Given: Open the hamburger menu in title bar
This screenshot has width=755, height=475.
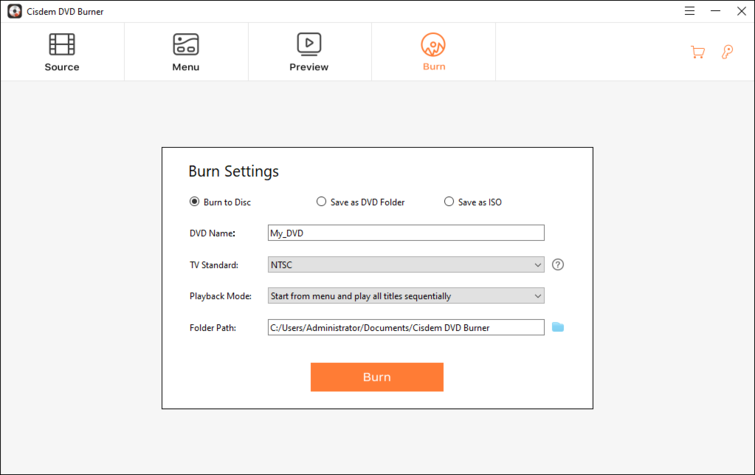Looking at the screenshot, I should coord(690,11).
